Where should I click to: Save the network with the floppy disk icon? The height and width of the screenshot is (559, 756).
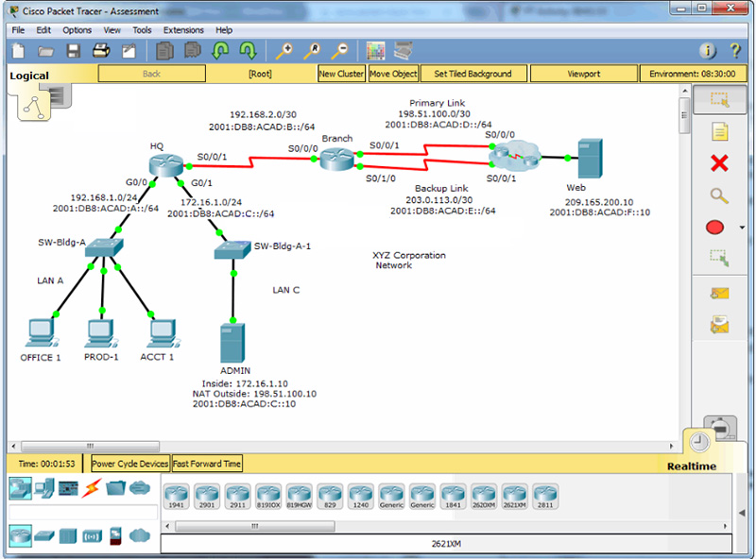pyautogui.click(x=74, y=51)
